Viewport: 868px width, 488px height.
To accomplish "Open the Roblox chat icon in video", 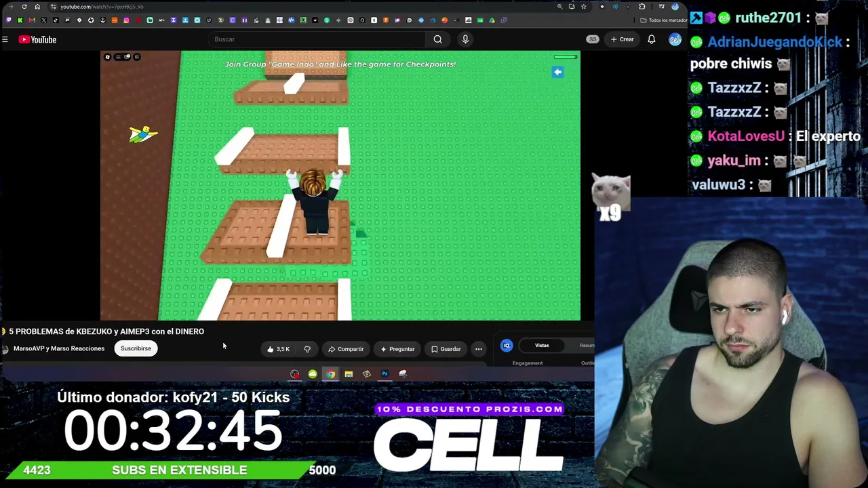I will tap(127, 57).
